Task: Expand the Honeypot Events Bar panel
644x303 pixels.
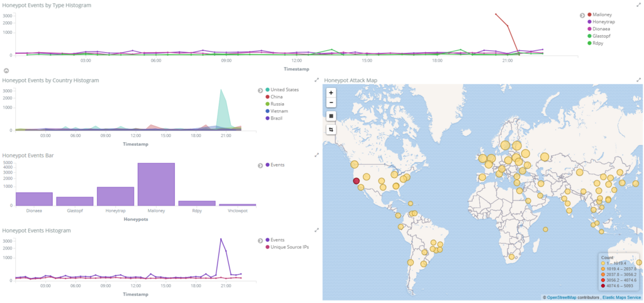Action: tap(317, 155)
